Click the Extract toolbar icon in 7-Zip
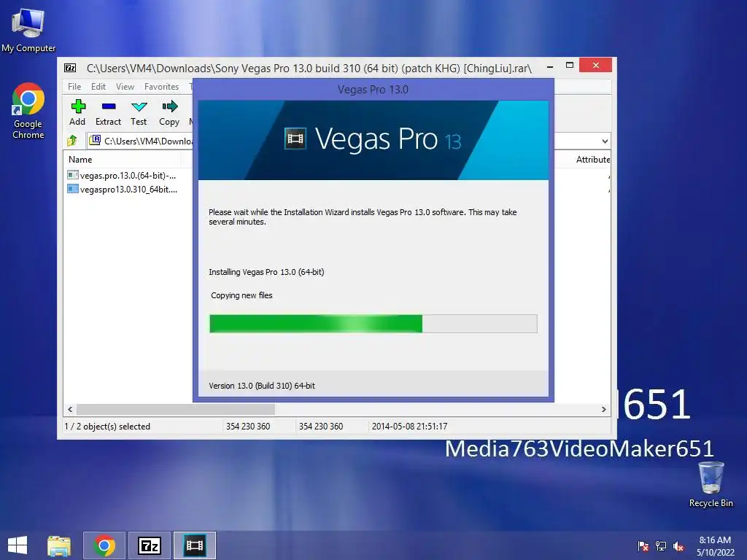747x560 pixels. point(108,112)
